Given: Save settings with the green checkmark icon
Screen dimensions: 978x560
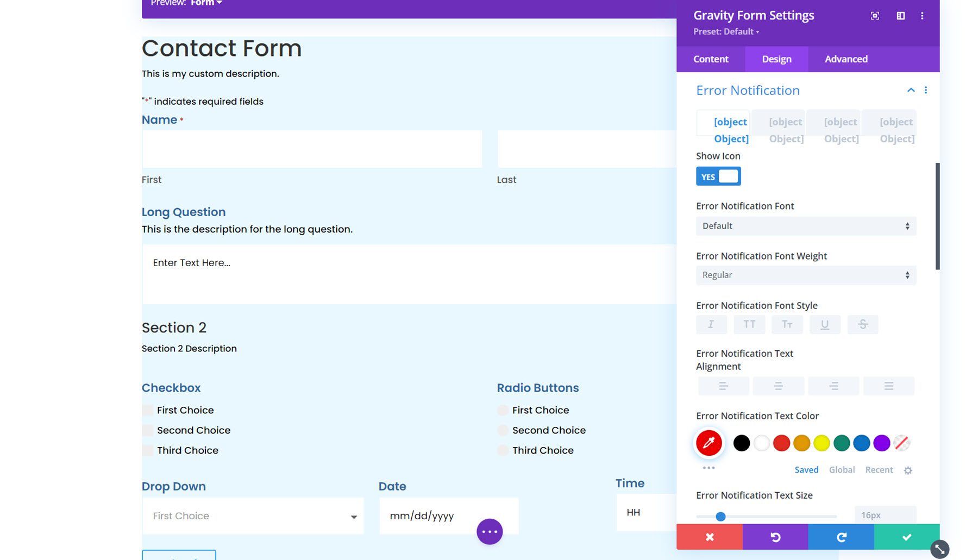Looking at the screenshot, I should [906, 537].
